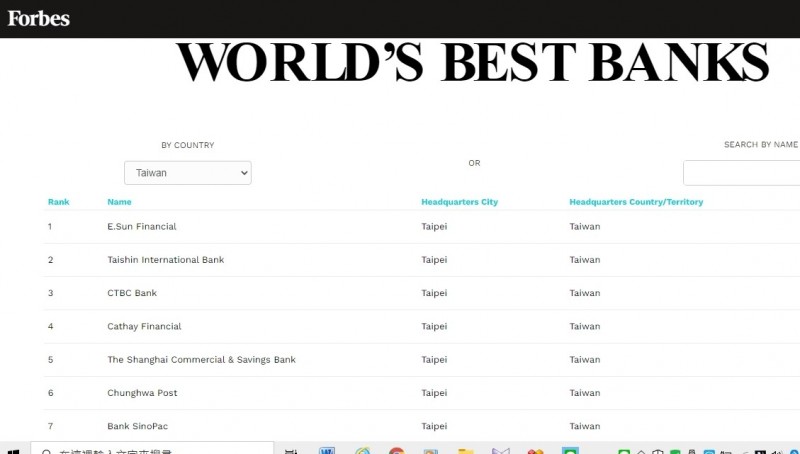Click rank number 4 in the table
800x454 pixels.
[51, 326]
